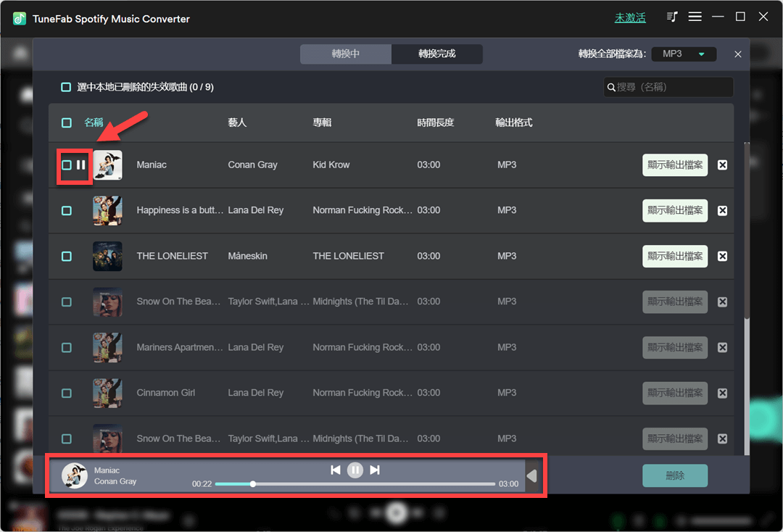Screen dimensions: 783x532
Task: Check the THE LONELIEST row checkbox
Action: point(67,257)
